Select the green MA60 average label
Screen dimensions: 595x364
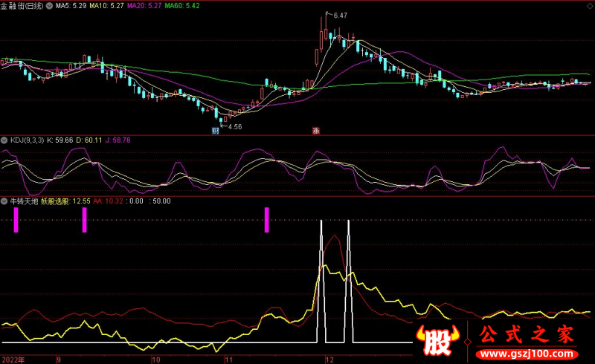pyautogui.click(x=181, y=6)
